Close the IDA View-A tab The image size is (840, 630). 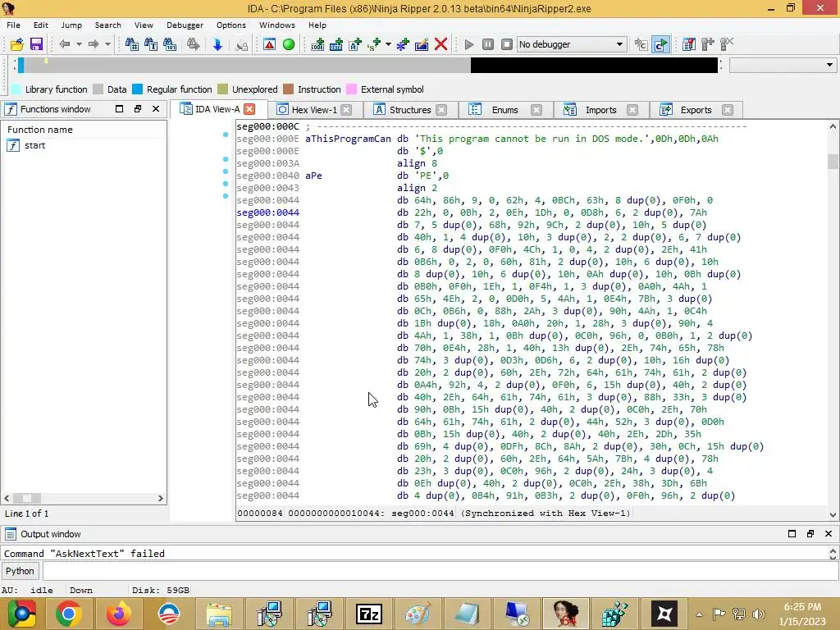point(249,109)
